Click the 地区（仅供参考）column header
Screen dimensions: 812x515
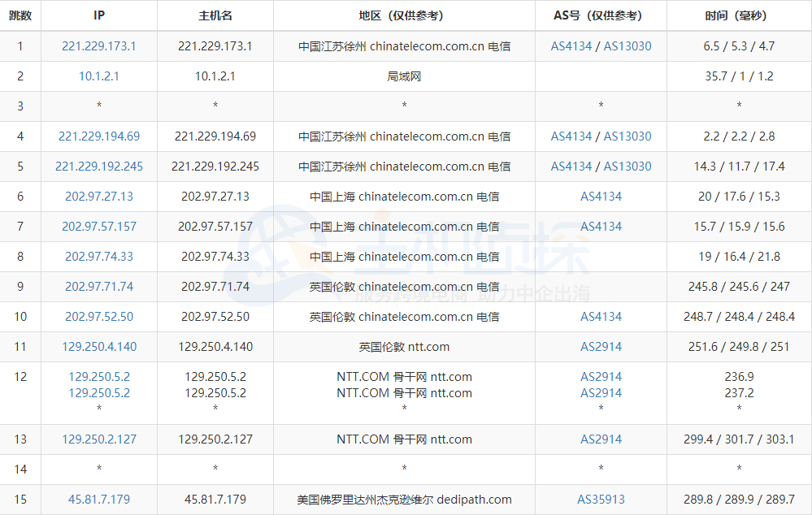(404, 15)
